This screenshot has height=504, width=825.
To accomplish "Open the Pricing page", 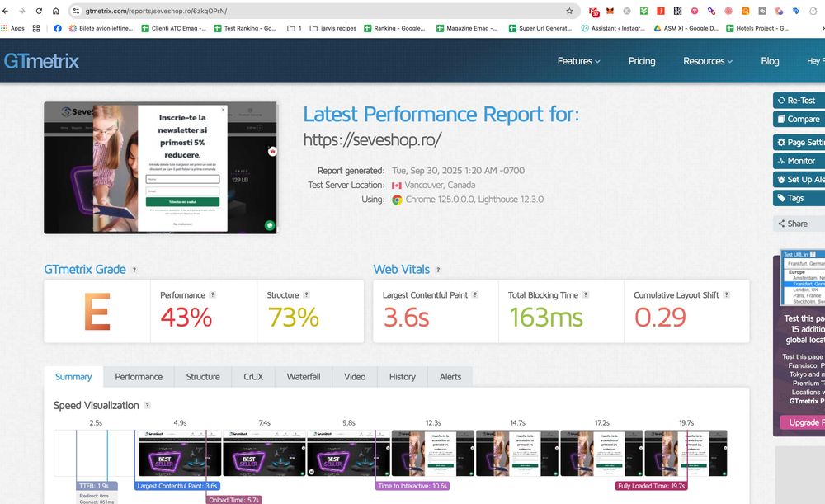I will coord(642,61).
